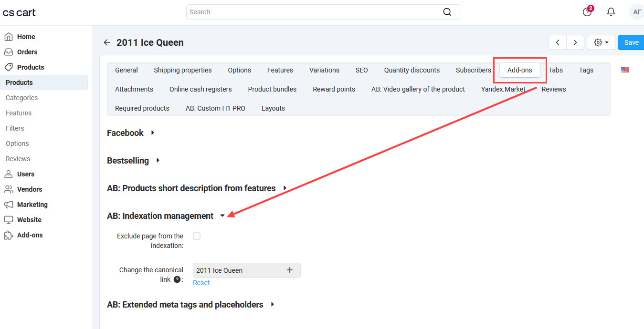Open Marketing using its megaphone sidebar icon
The image size is (644, 329).
coord(10,204)
